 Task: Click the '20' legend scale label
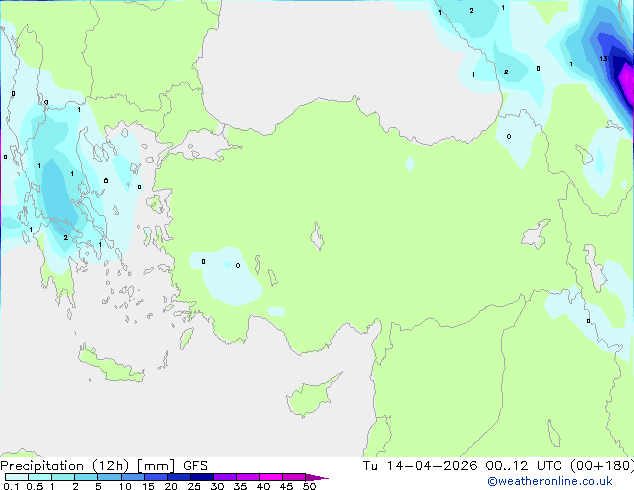tap(171, 486)
